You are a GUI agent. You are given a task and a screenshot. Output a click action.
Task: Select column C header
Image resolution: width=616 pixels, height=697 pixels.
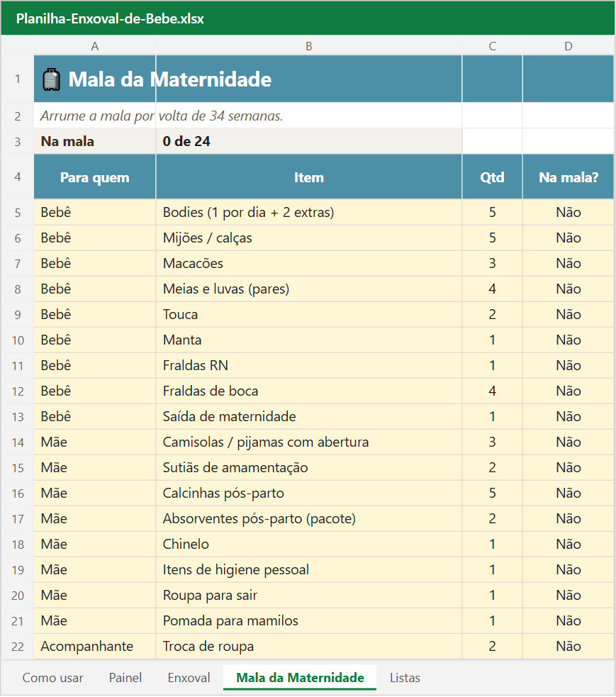(x=493, y=46)
